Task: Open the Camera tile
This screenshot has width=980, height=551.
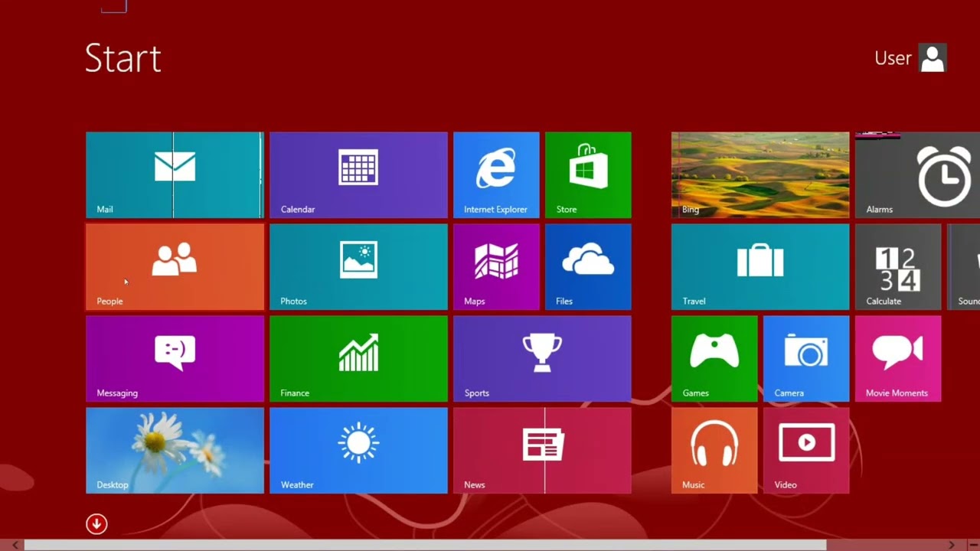Action: point(806,359)
